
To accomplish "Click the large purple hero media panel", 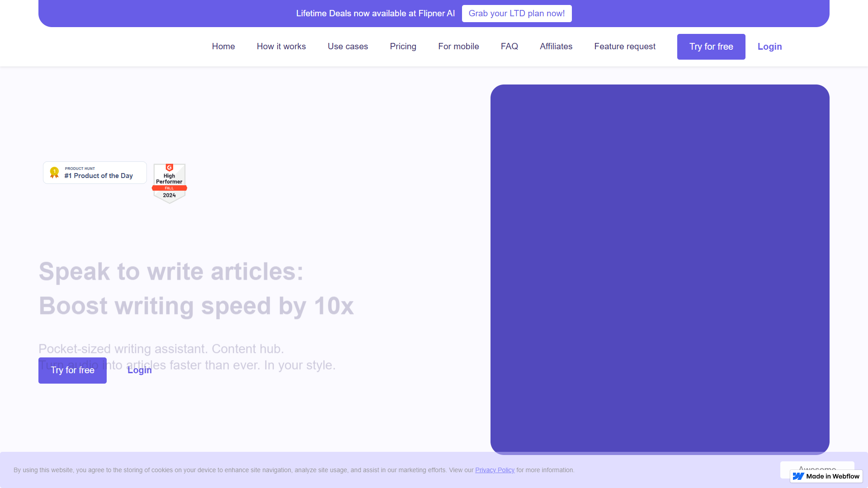I will coord(660,269).
